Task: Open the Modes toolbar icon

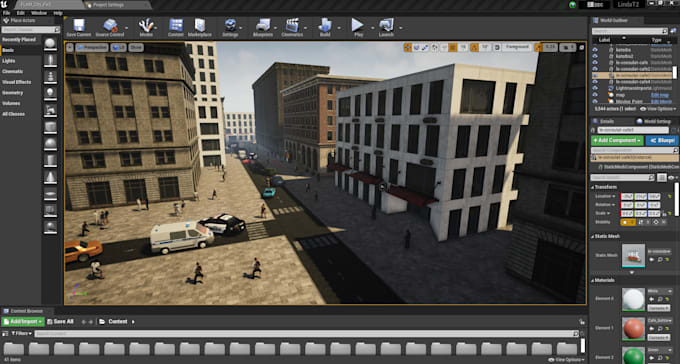Action: pos(146,28)
